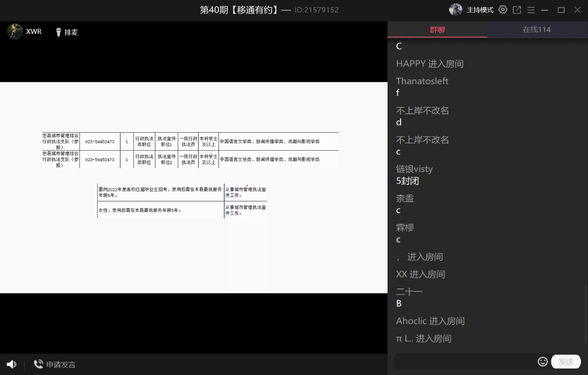Switch to the 群聊 tab
The width and height of the screenshot is (588, 375).
(x=437, y=30)
